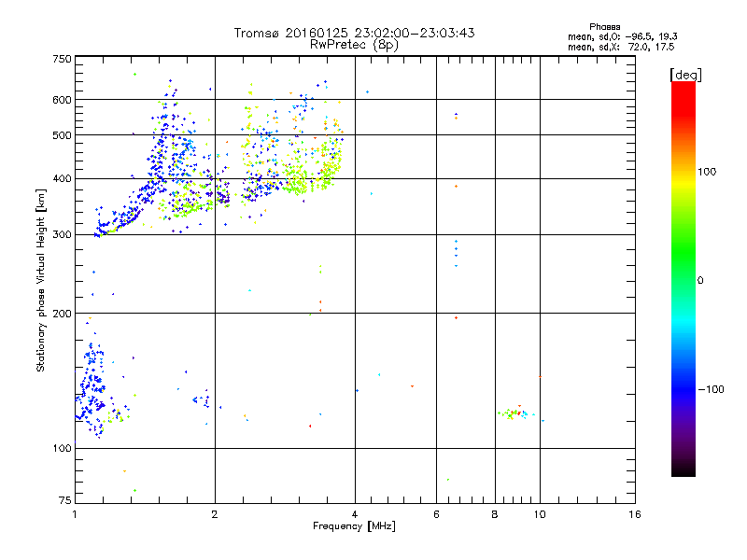Click the 'mean, sd,X: 72.0, 17.5' statistics line

click(621, 47)
